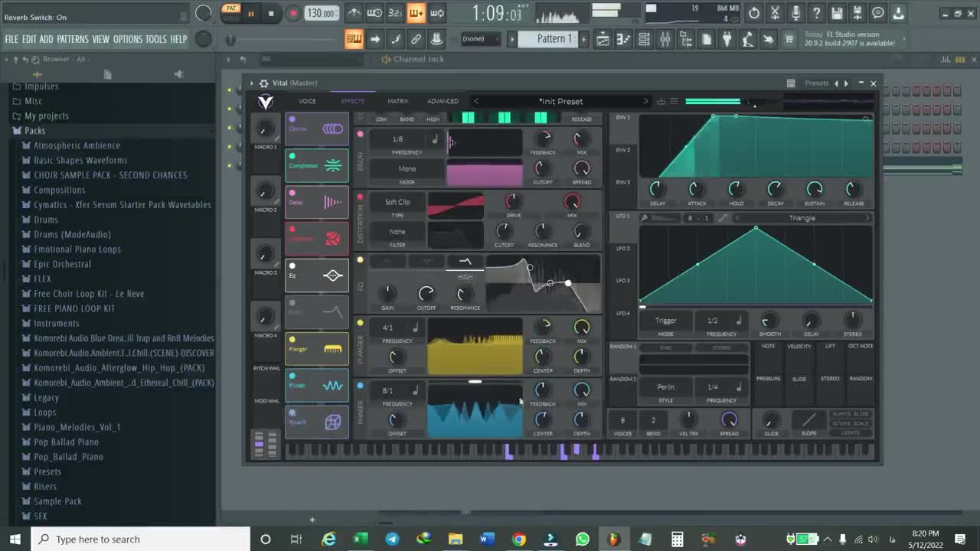Switch to the Advanced tab
The width and height of the screenshot is (980, 551).
(x=443, y=101)
